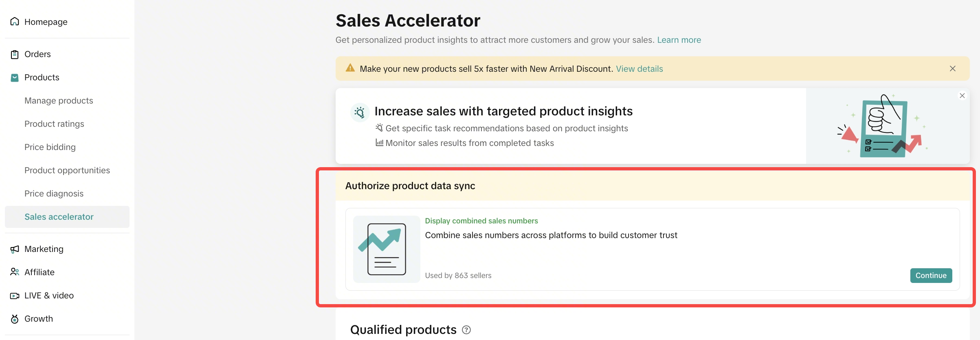Click the combined sales numbers chart thumbnail

point(386,249)
